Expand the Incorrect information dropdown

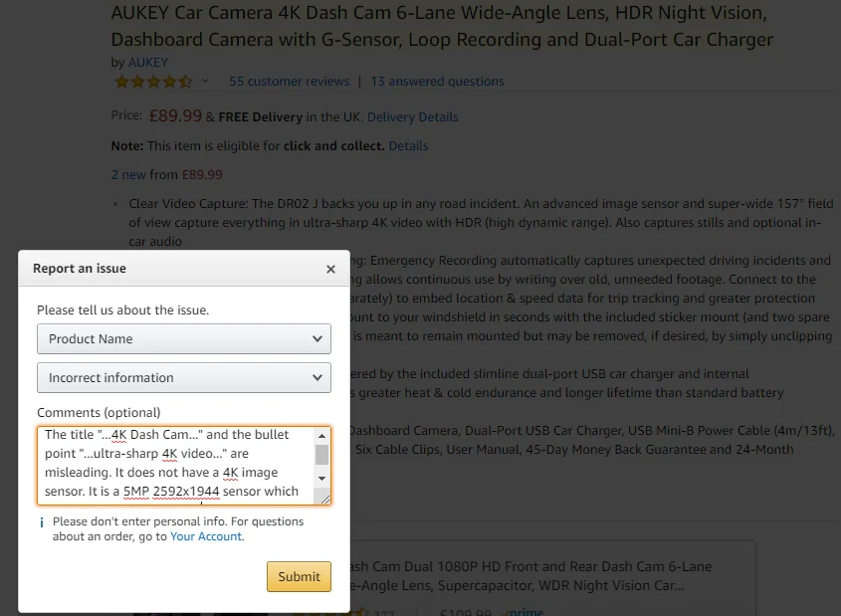click(184, 378)
